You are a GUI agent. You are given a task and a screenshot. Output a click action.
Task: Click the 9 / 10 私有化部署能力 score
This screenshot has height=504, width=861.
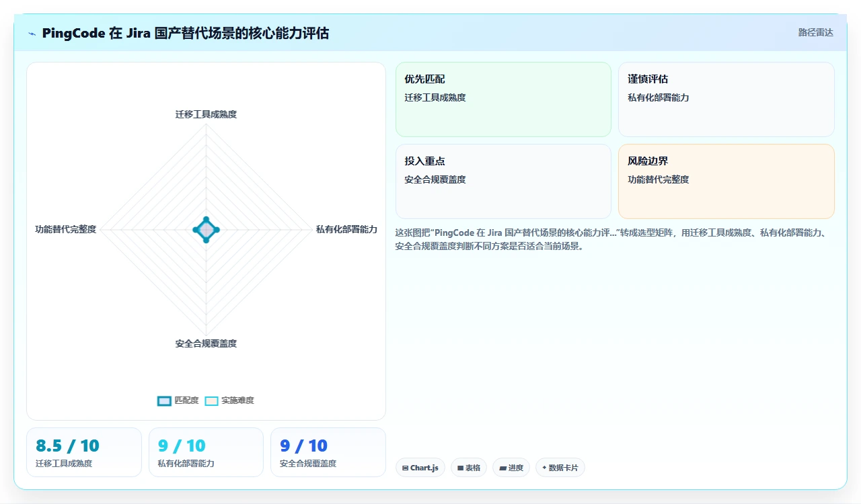click(x=182, y=446)
